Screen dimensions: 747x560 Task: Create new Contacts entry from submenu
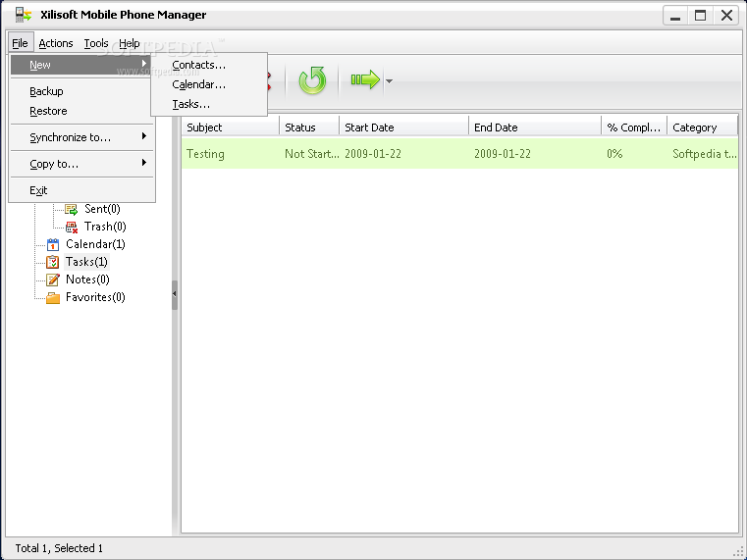(209, 65)
